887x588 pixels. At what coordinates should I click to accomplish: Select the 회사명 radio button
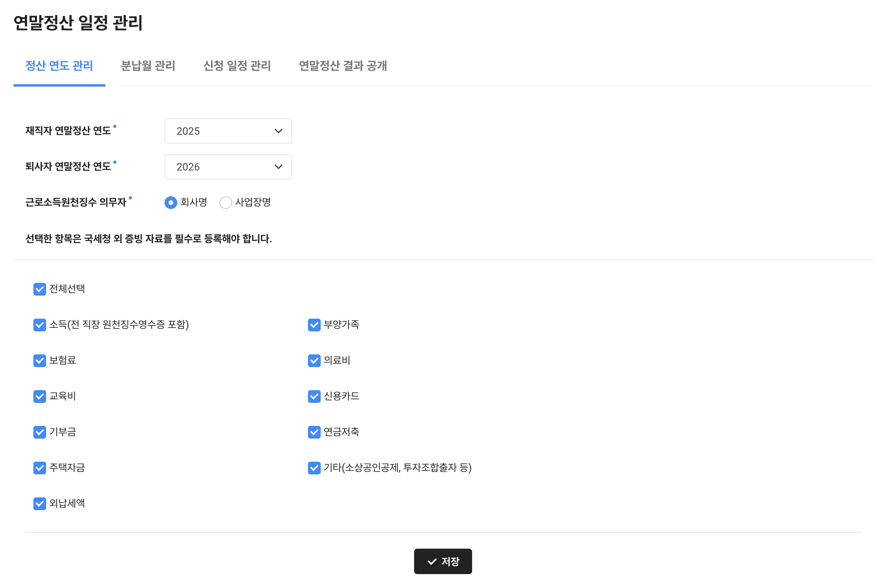pos(171,203)
